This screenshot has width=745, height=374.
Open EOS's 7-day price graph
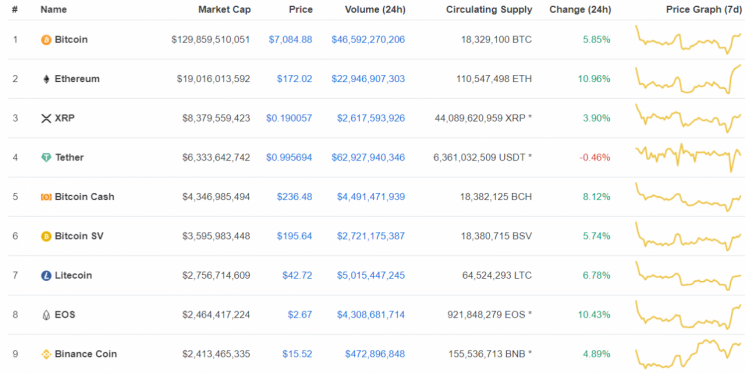[x=688, y=315]
